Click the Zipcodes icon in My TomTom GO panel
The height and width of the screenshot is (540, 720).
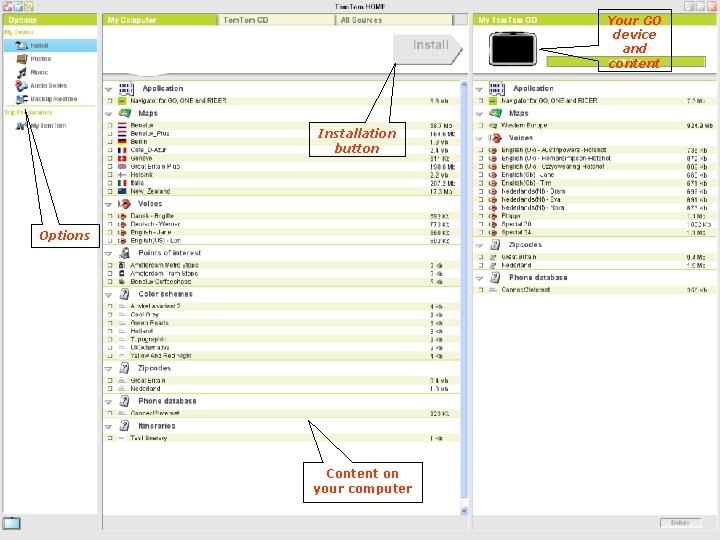[495, 245]
